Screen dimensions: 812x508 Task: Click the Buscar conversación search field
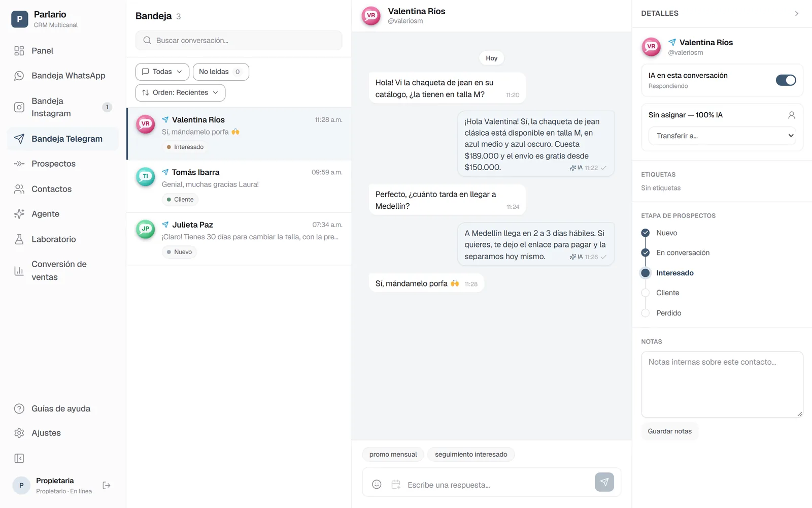[239, 40]
